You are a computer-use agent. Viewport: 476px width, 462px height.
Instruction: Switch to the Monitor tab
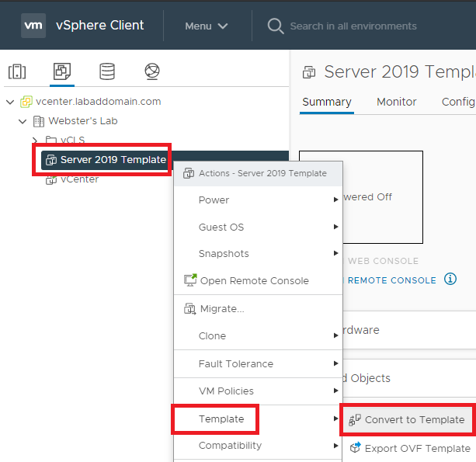[x=396, y=102]
